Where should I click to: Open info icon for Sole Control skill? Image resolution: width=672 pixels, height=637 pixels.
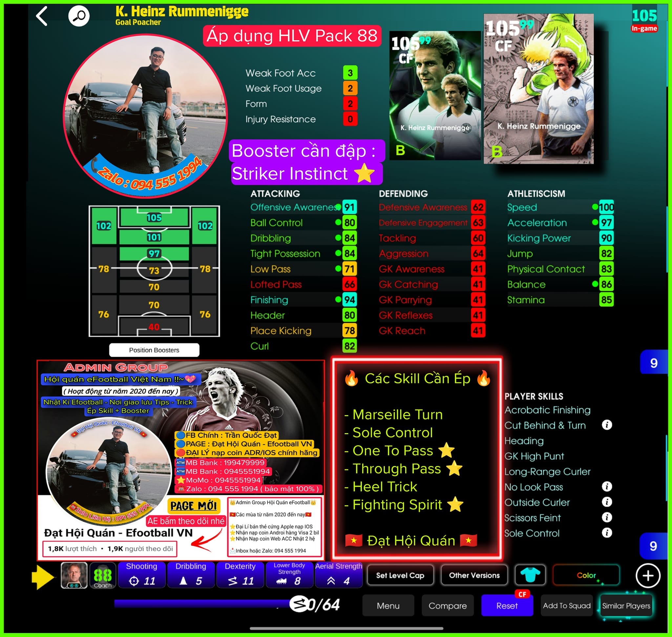tap(606, 533)
